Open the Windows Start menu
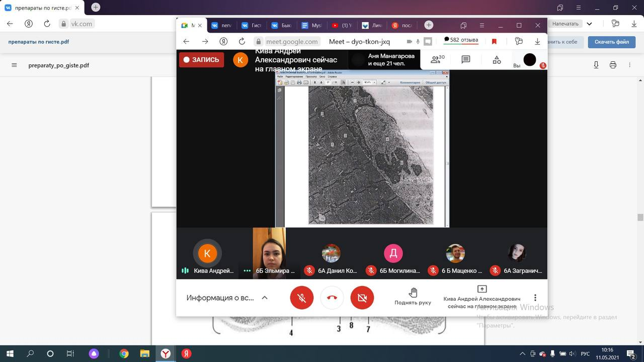 pyautogui.click(x=10, y=353)
